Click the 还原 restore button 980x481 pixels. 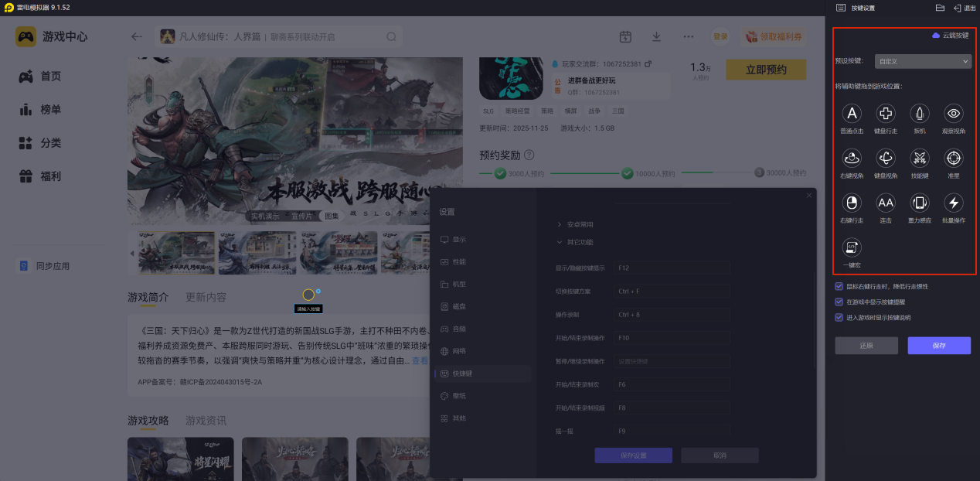(x=866, y=345)
